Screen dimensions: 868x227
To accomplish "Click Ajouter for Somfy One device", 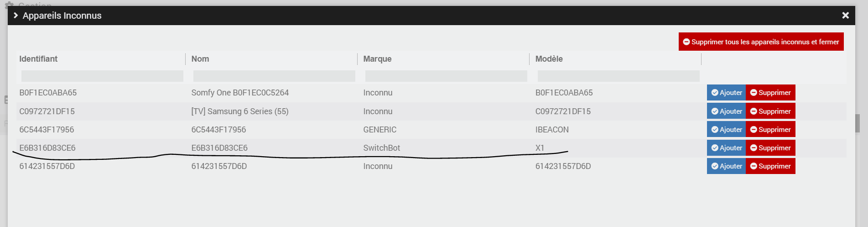I will tap(726, 92).
